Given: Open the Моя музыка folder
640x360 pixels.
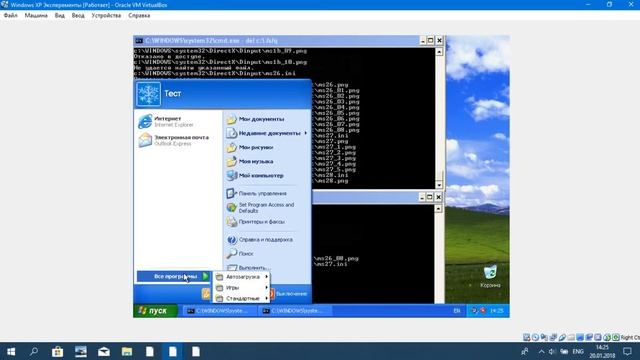Looking at the screenshot, I should (x=250, y=161).
